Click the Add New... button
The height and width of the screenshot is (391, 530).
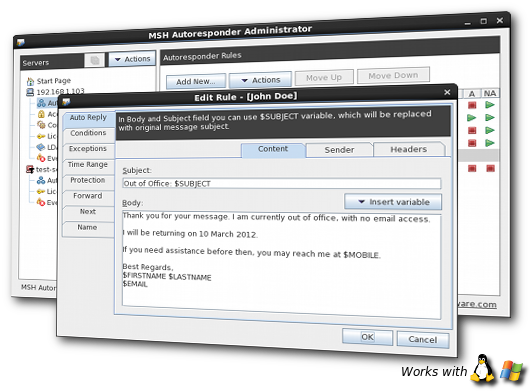[x=196, y=81]
